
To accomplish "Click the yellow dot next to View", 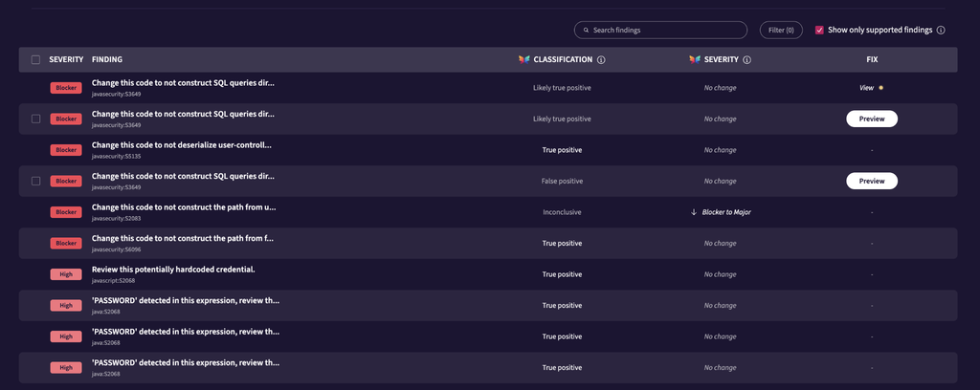I will coord(881,88).
